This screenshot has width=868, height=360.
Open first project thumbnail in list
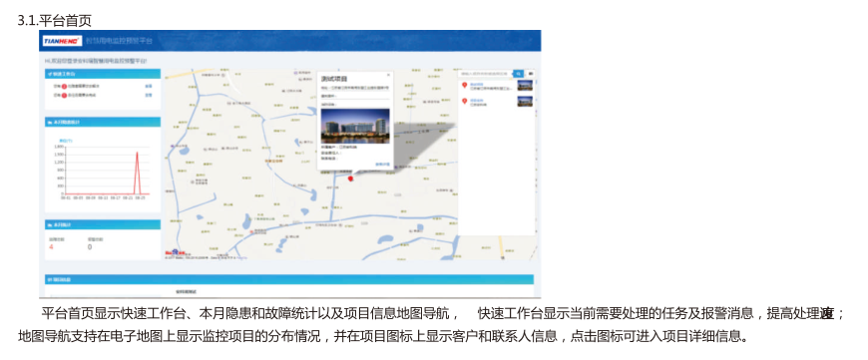pyautogui.click(x=525, y=86)
